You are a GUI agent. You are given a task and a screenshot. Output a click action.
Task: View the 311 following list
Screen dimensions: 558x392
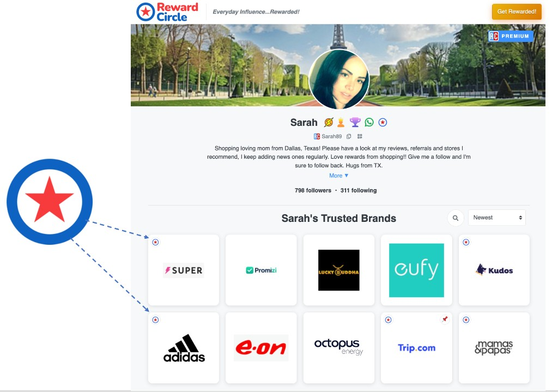click(359, 190)
